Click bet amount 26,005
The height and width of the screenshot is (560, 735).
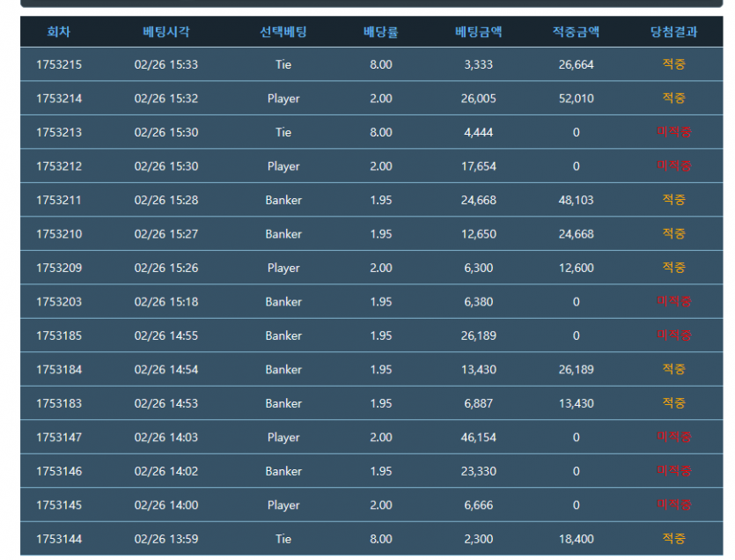pos(478,99)
